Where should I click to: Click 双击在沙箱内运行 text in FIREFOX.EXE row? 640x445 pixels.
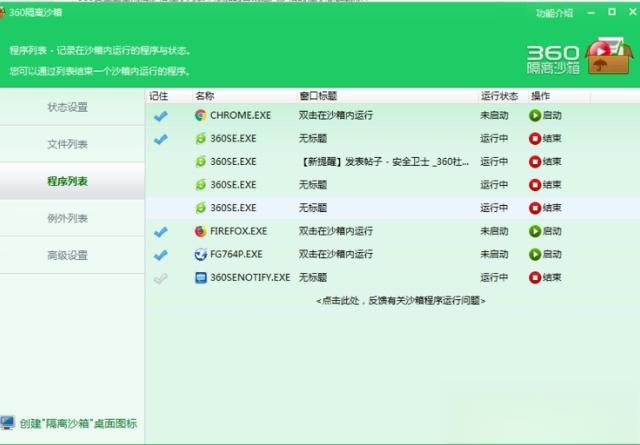tap(336, 231)
